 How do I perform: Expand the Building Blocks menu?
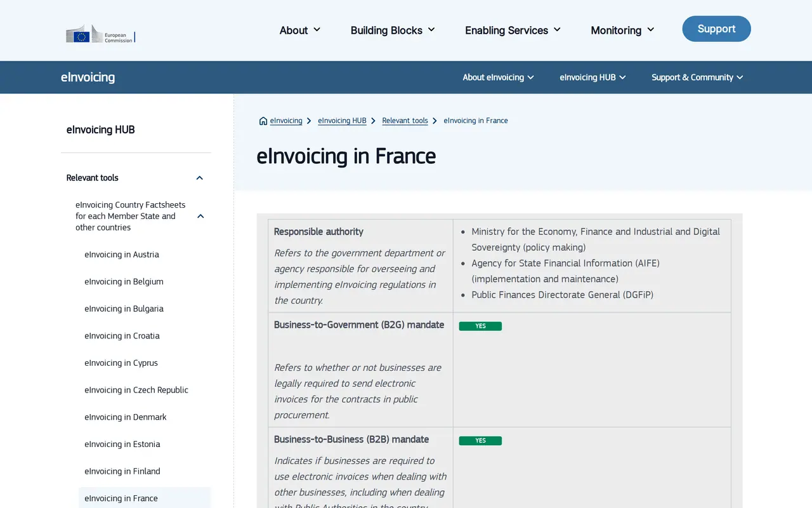(393, 30)
